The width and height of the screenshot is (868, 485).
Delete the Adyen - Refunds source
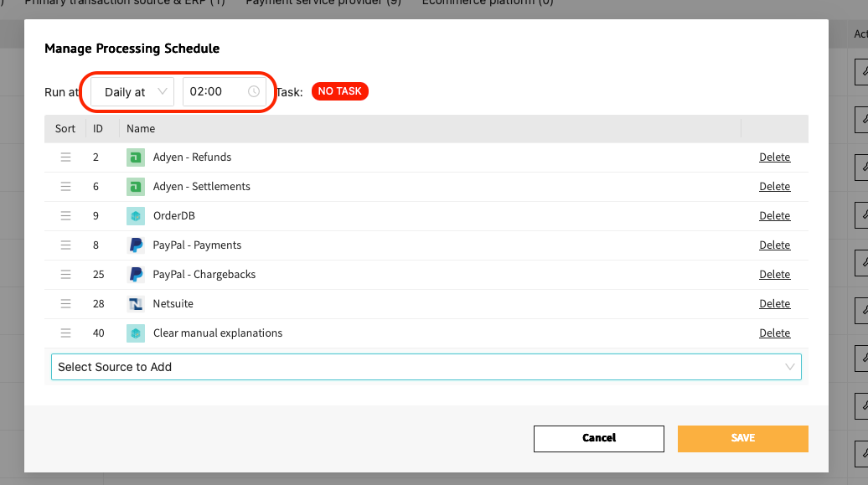point(774,157)
